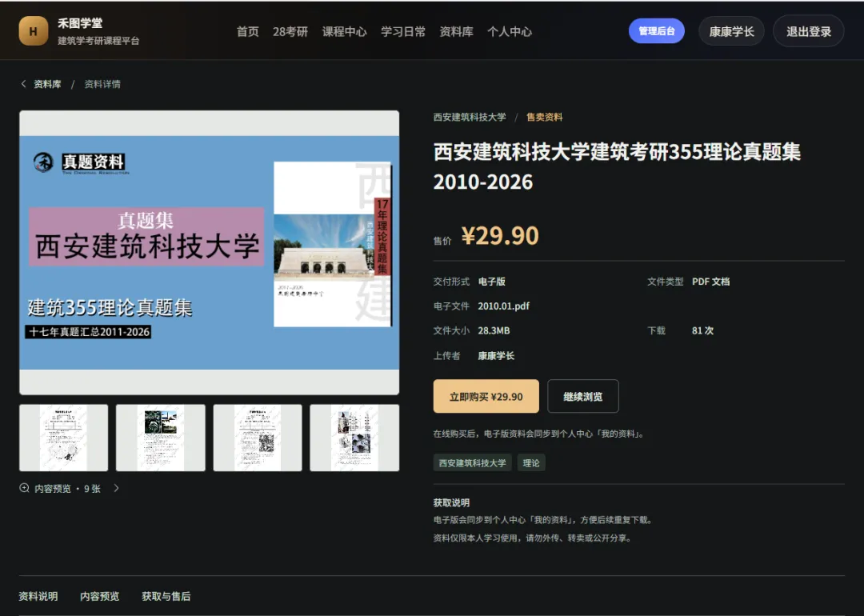Click the 售卖资料 category link
Viewport: 864px width, 616px height.
(x=545, y=117)
